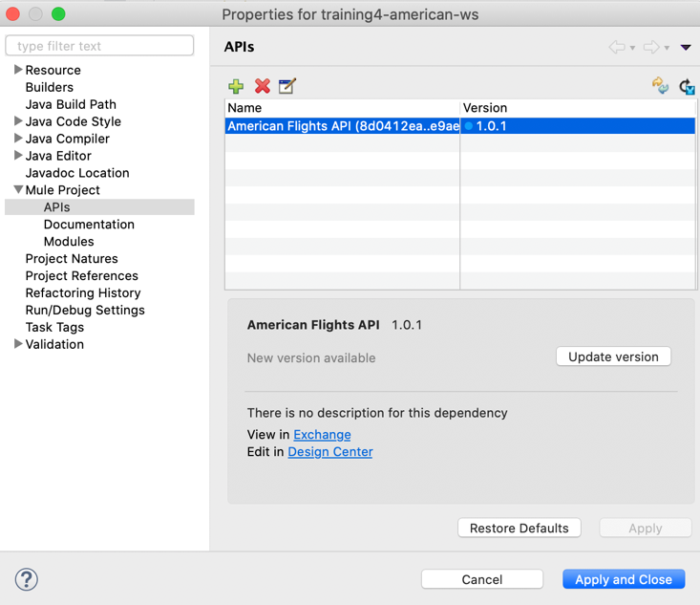Expand the Resource tree node
Image resolution: width=700 pixels, height=605 pixels.
[x=18, y=69]
